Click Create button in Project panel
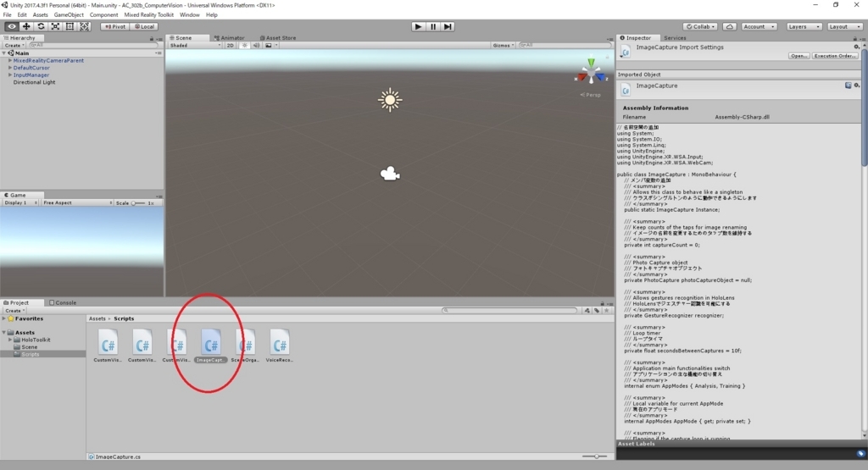The width and height of the screenshot is (868, 470). pos(15,311)
